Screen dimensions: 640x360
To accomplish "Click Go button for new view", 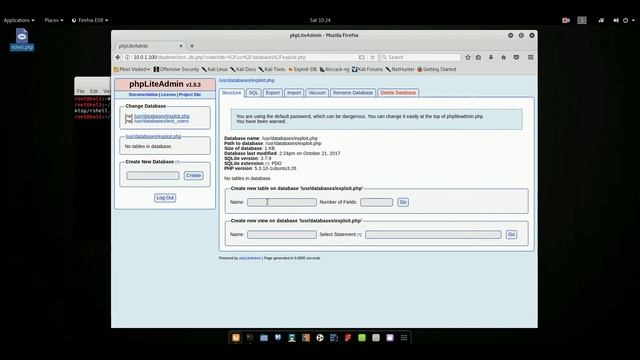I will (511, 234).
